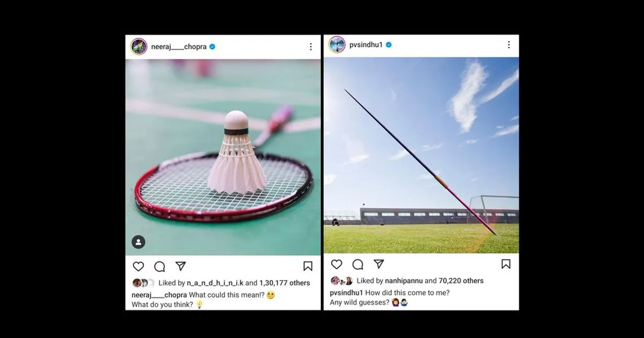Open more options on neeraj____chopra post
Screen dimensions: 644x338
tap(311, 47)
